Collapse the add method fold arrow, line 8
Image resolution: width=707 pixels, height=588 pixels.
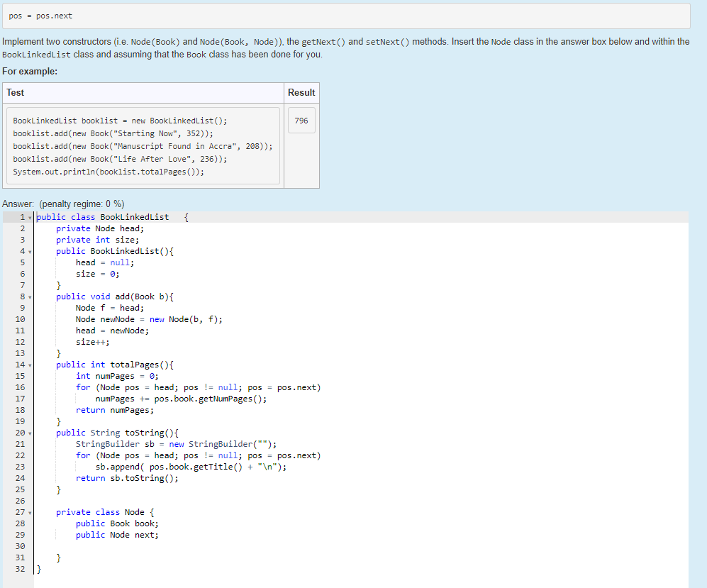click(x=30, y=297)
